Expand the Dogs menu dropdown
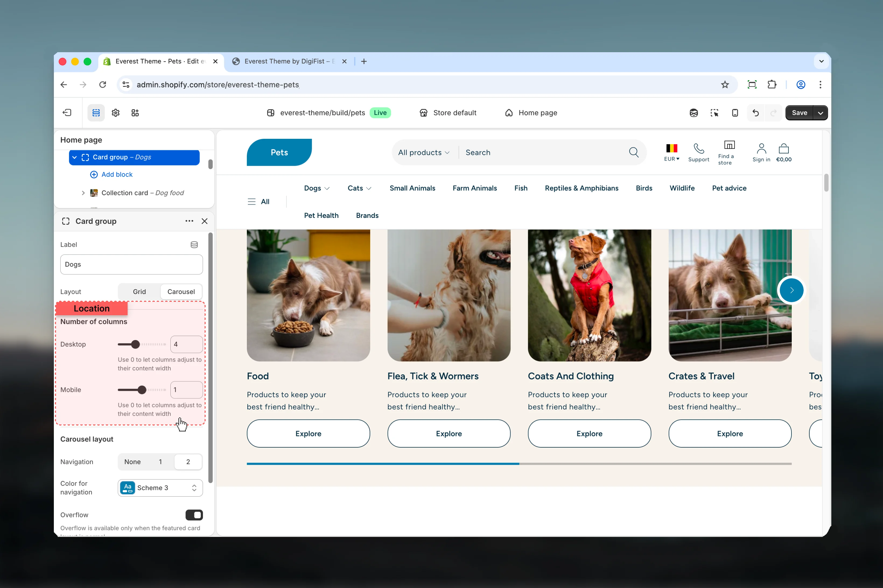 point(317,188)
